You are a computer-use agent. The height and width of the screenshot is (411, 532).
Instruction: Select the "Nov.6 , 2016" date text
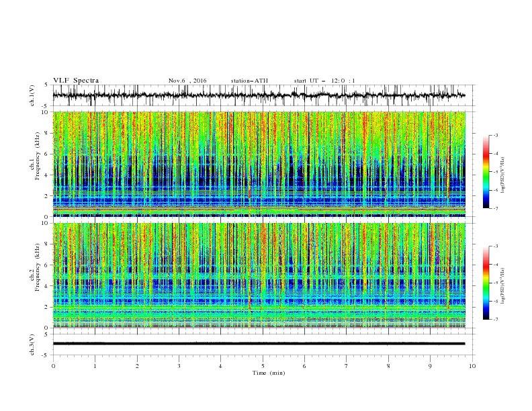pyautogui.click(x=187, y=81)
